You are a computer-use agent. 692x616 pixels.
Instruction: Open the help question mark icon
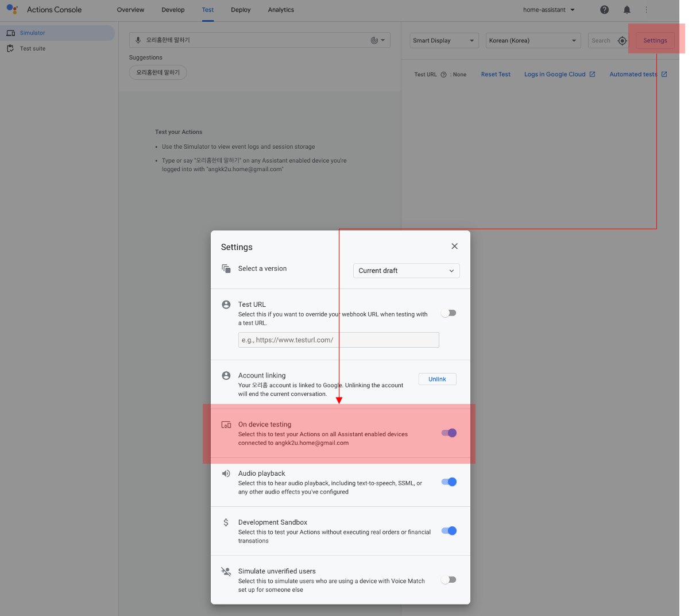pyautogui.click(x=605, y=10)
